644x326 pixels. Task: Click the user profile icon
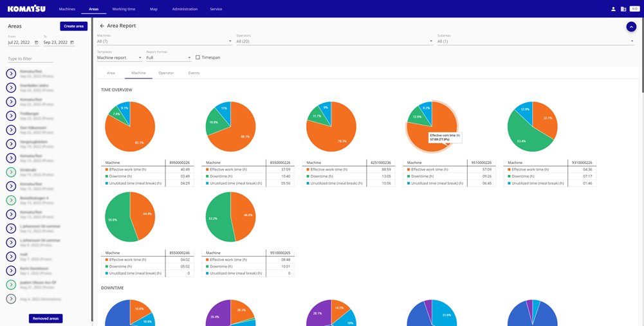pos(613,9)
